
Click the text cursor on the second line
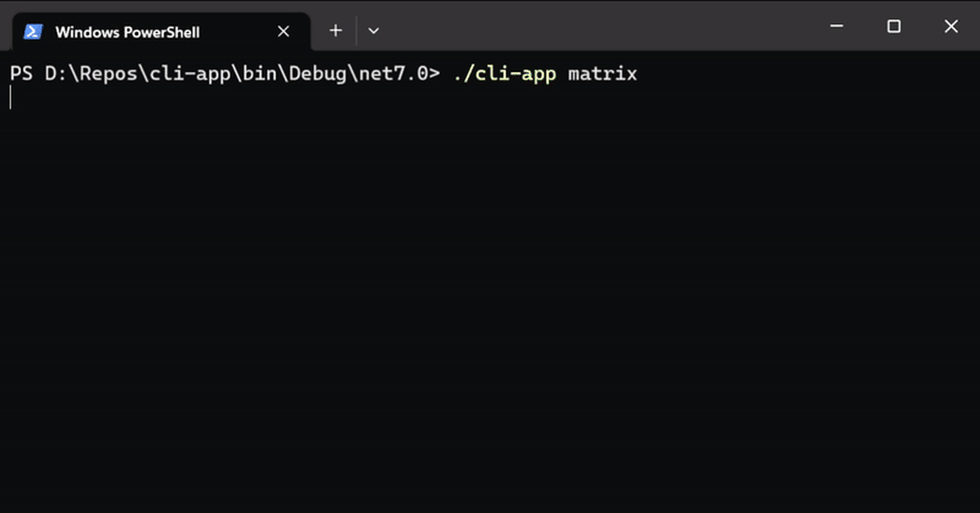click(x=11, y=98)
